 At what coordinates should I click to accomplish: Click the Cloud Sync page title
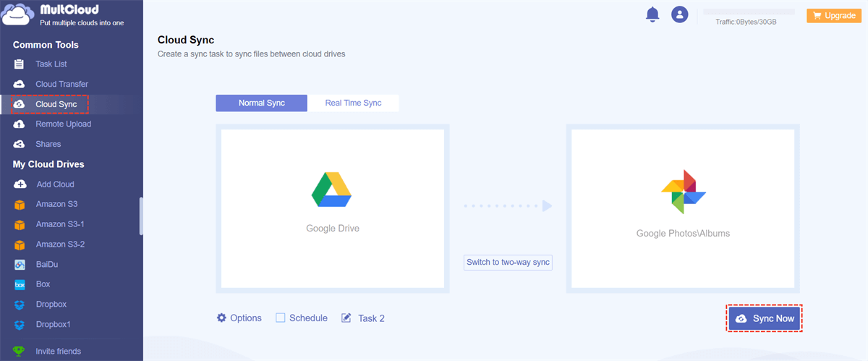(186, 41)
